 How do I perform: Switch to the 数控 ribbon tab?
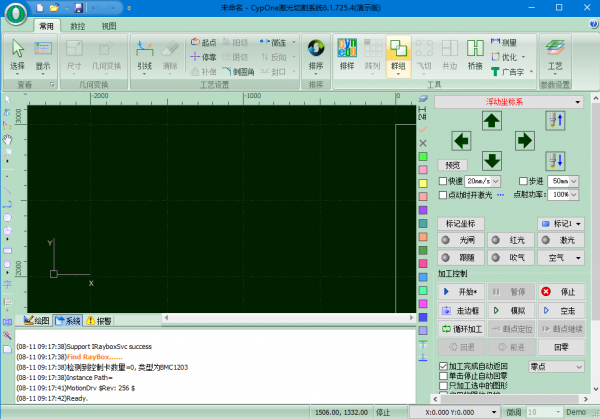pyautogui.click(x=78, y=23)
